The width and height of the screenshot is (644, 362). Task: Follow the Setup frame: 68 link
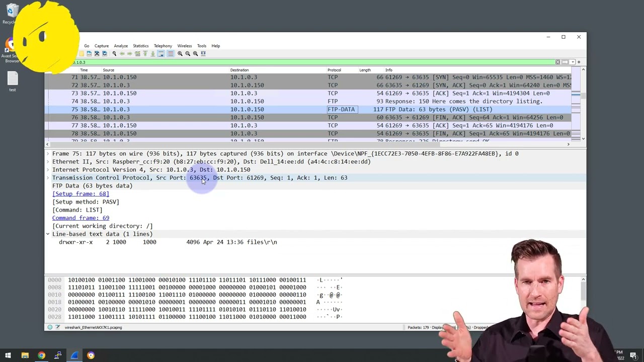80,194
